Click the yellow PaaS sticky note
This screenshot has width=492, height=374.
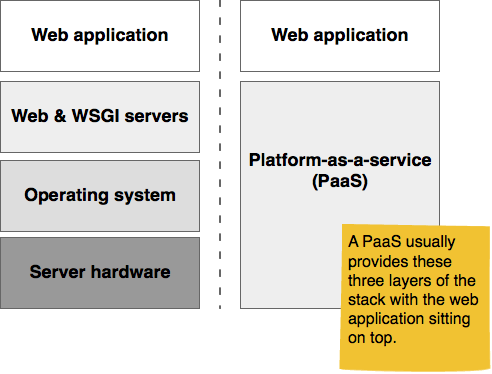[415, 297]
